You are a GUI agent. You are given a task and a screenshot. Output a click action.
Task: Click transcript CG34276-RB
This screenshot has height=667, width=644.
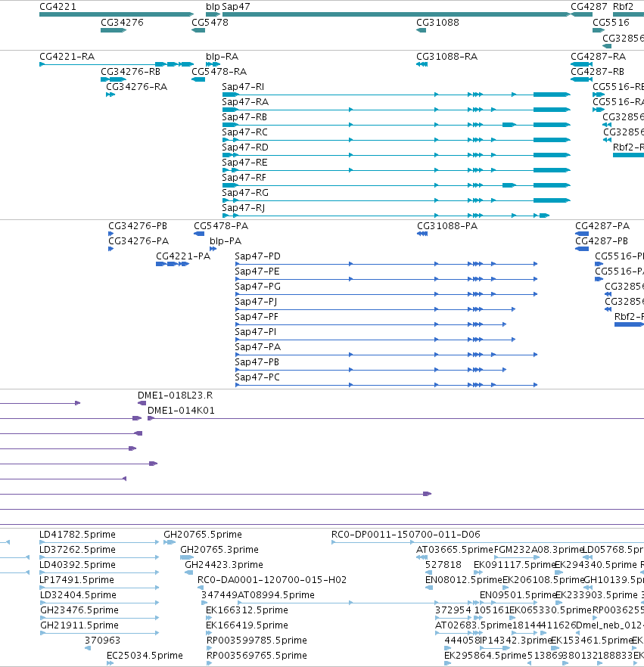coord(130,72)
